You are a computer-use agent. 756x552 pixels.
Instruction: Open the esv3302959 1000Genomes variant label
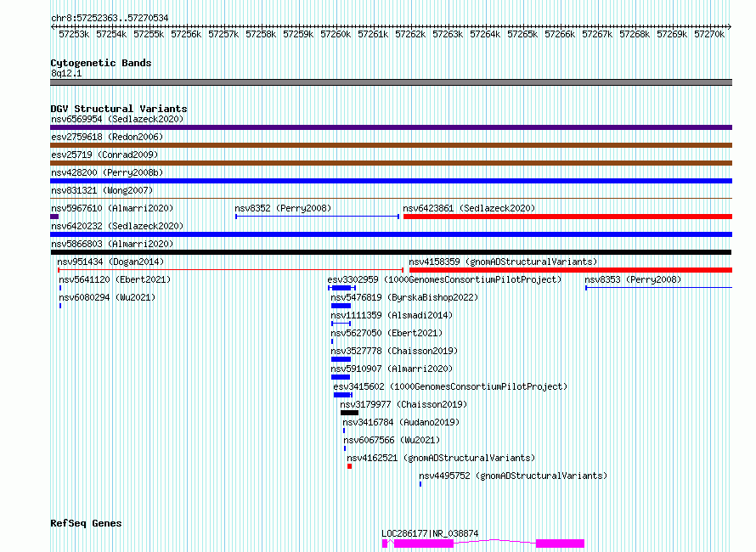444,279
